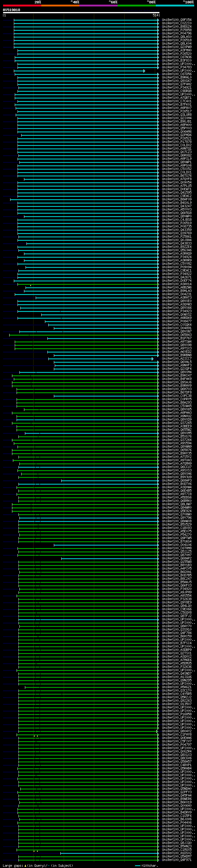Click the =100char. scale legend line

pyautogui.click(x=137, y=866)
